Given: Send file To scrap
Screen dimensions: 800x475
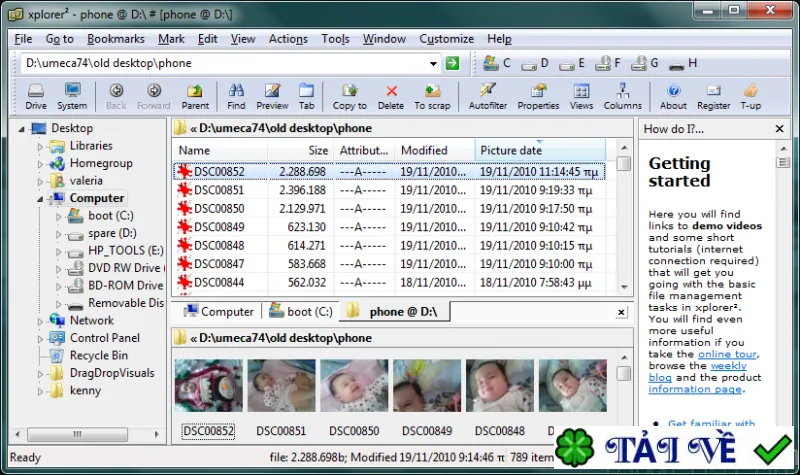Looking at the screenshot, I should (432, 96).
